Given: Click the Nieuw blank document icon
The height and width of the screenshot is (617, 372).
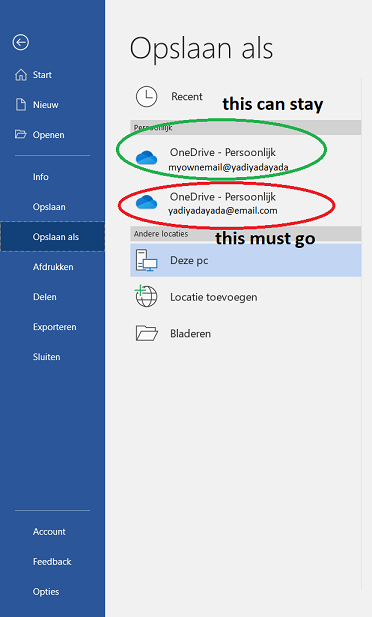Looking at the screenshot, I should (x=20, y=105).
